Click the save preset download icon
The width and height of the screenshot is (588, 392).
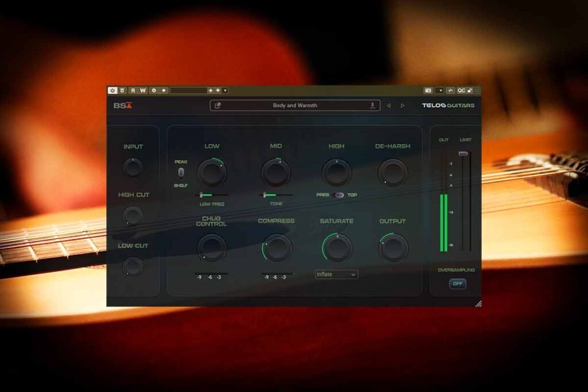coord(372,105)
